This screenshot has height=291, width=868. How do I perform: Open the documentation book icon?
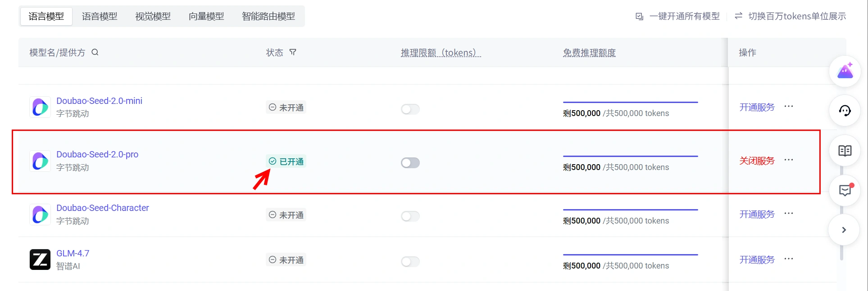click(x=845, y=151)
